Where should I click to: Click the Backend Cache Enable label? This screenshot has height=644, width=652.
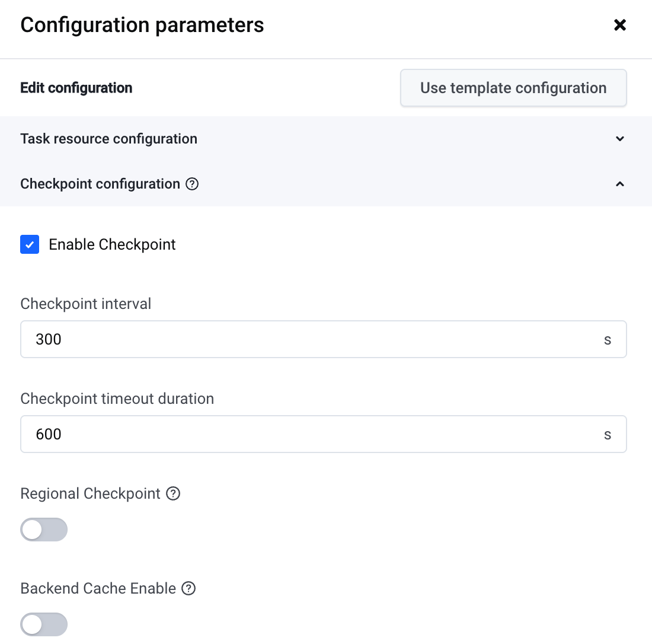click(x=98, y=588)
